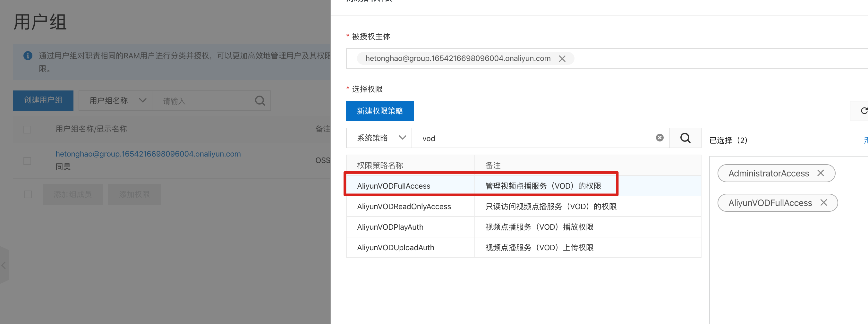Remove the hetonghao group principal tag

[x=562, y=59]
